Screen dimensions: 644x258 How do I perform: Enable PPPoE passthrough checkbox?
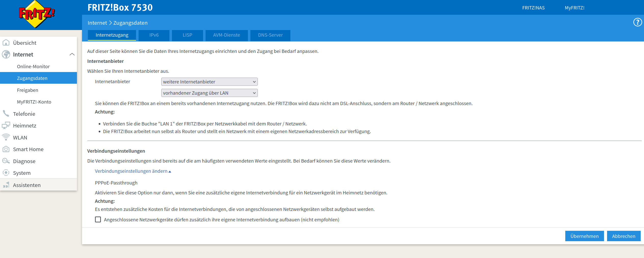pos(98,220)
